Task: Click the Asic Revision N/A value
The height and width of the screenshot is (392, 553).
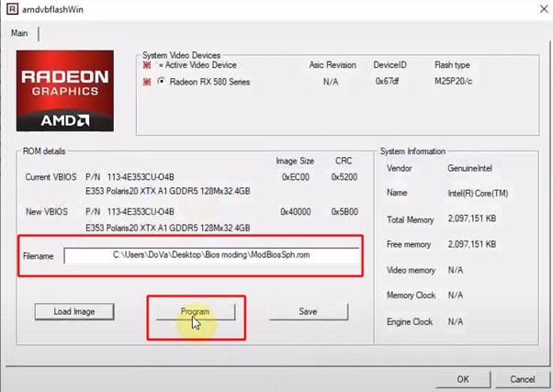Action: [331, 82]
